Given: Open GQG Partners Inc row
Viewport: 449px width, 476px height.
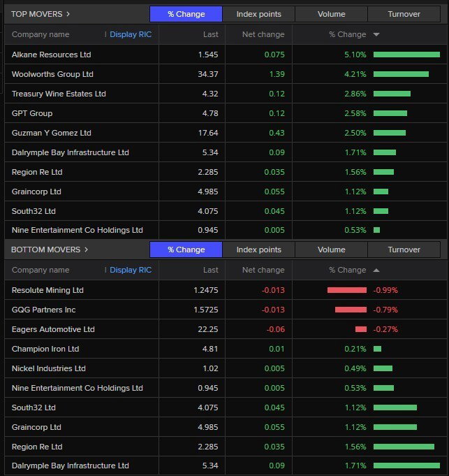Looking at the screenshot, I should (226, 310).
